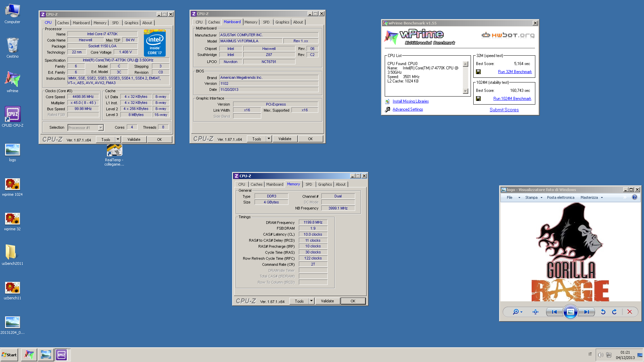This screenshot has height=362, width=644.
Task: Switch to Graphics tab in first CPU-Z window
Action: click(x=131, y=23)
